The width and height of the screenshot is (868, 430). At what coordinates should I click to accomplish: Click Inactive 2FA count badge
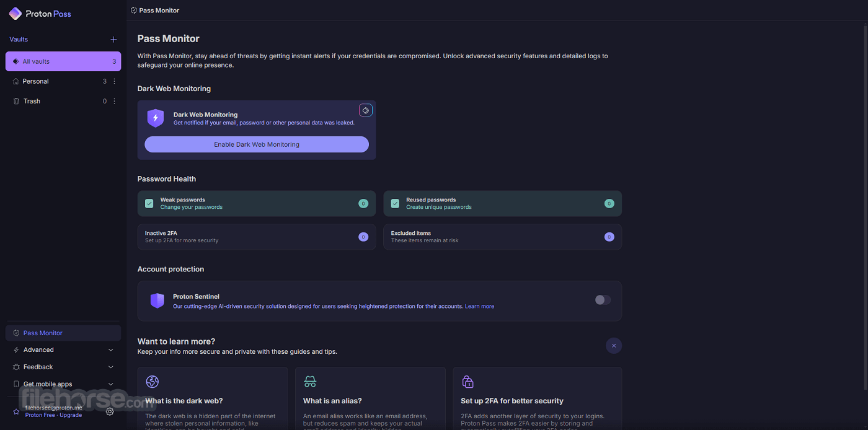363,237
